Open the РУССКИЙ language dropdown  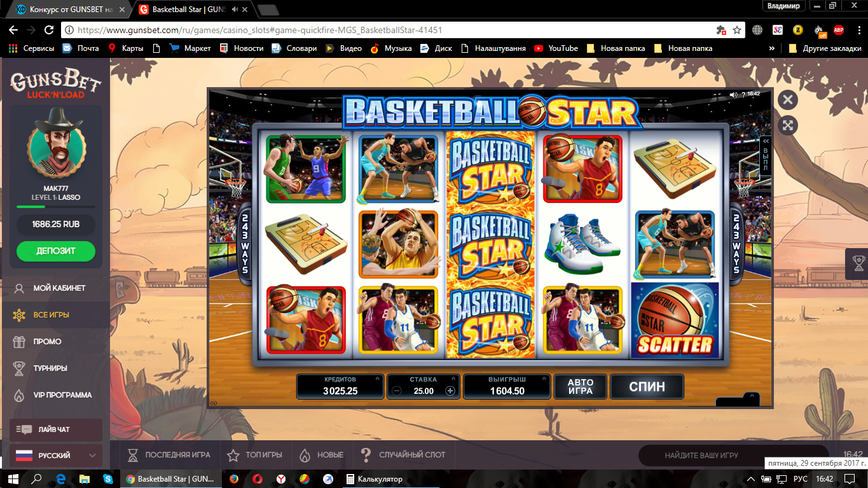point(56,456)
